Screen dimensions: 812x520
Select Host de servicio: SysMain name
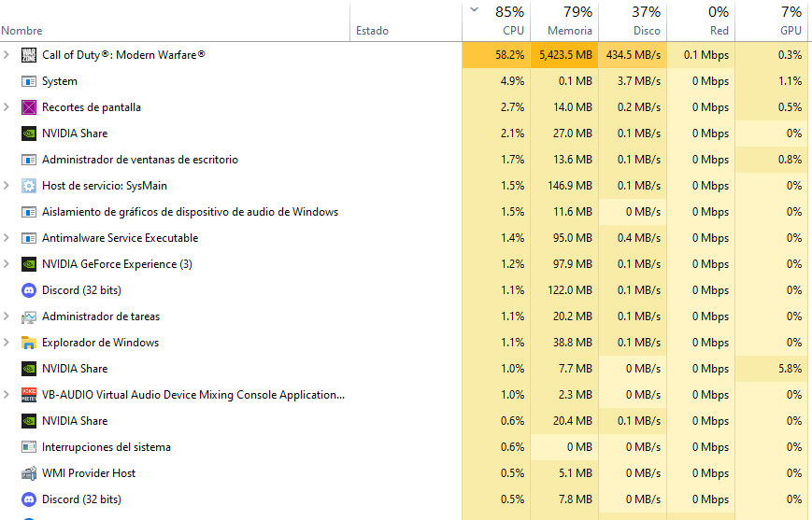[105, 186]
